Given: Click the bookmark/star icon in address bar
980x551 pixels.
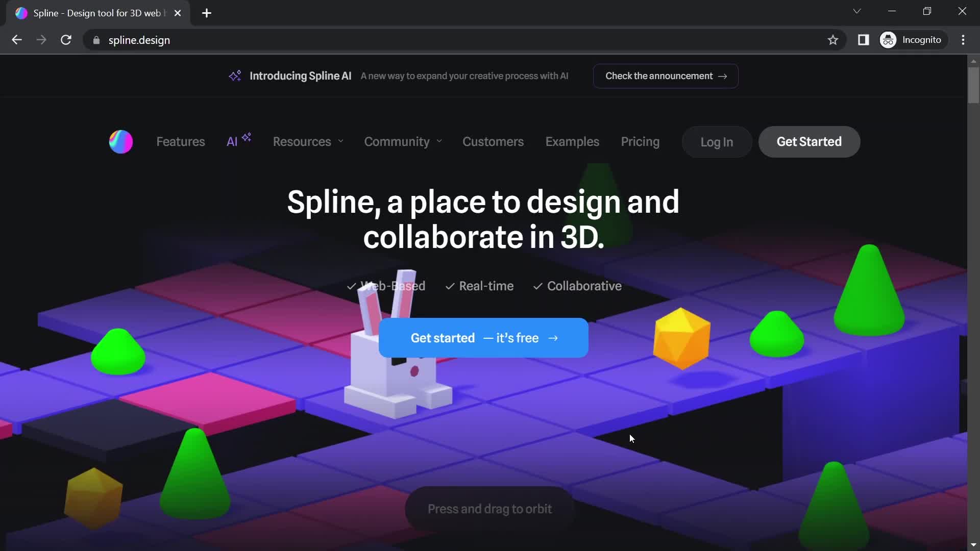Looking at the screenshot, I should click(x=832, y=40).
